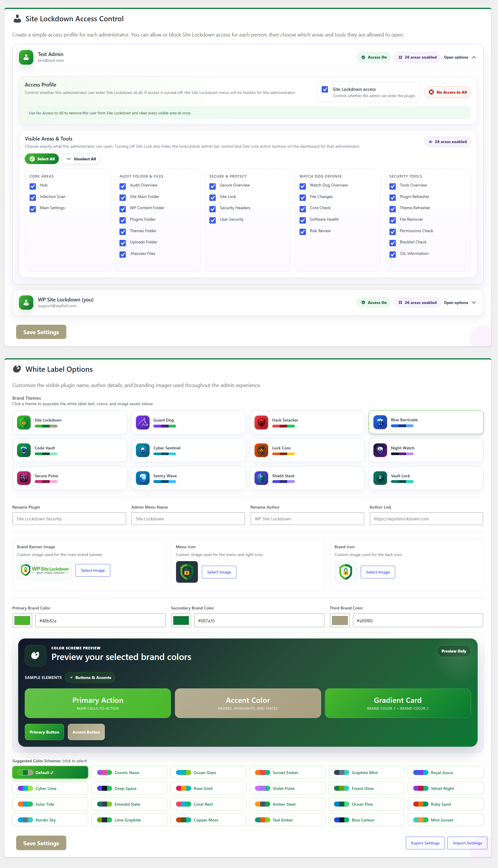Select the Site Lockdown theme shield icon
This screenshot has height=868, width=498.
coord(24,423)
